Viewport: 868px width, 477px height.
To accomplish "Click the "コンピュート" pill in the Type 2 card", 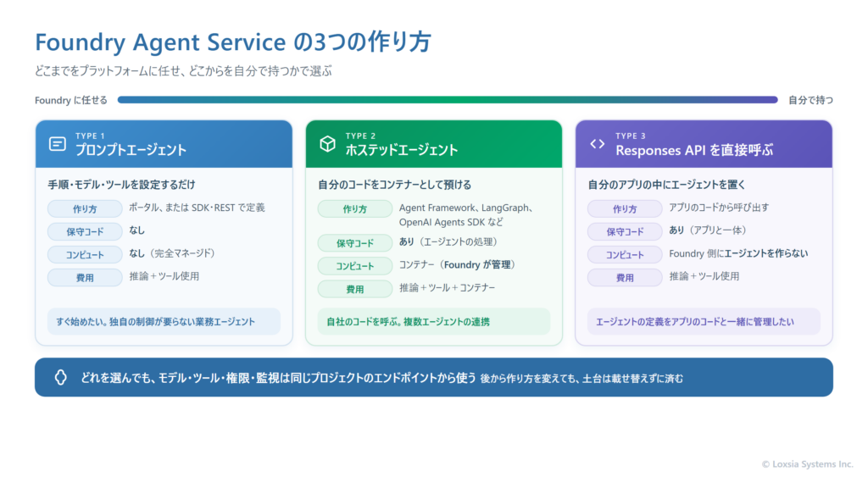I will click(x=355, y=266).
